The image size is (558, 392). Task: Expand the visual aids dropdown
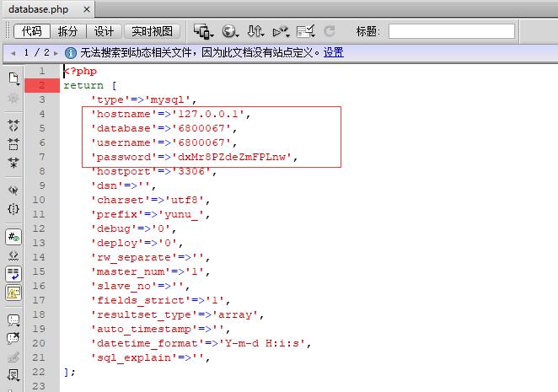point(306,31)
